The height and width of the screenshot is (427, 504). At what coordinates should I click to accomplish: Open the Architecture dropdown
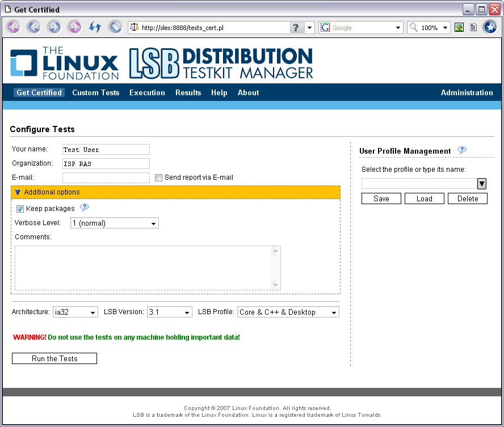point(75,312)
